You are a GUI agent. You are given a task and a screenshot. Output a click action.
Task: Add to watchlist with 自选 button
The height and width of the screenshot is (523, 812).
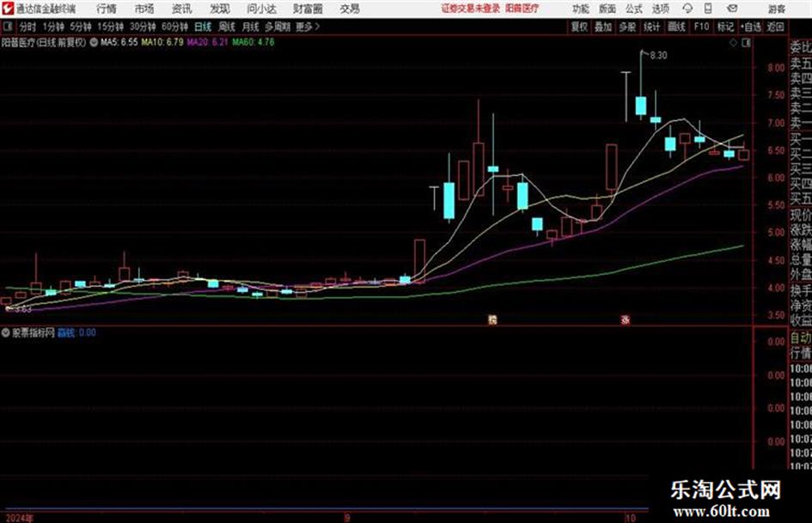(751, 27)
